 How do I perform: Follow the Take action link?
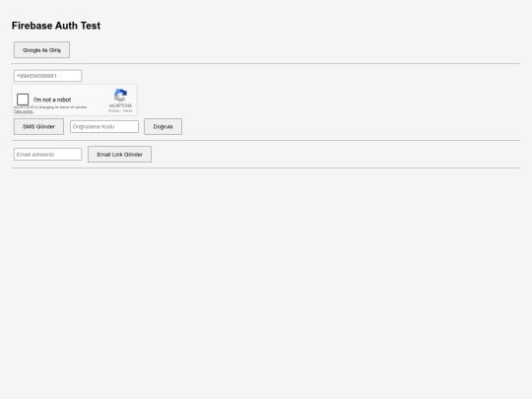coord(24,111)
